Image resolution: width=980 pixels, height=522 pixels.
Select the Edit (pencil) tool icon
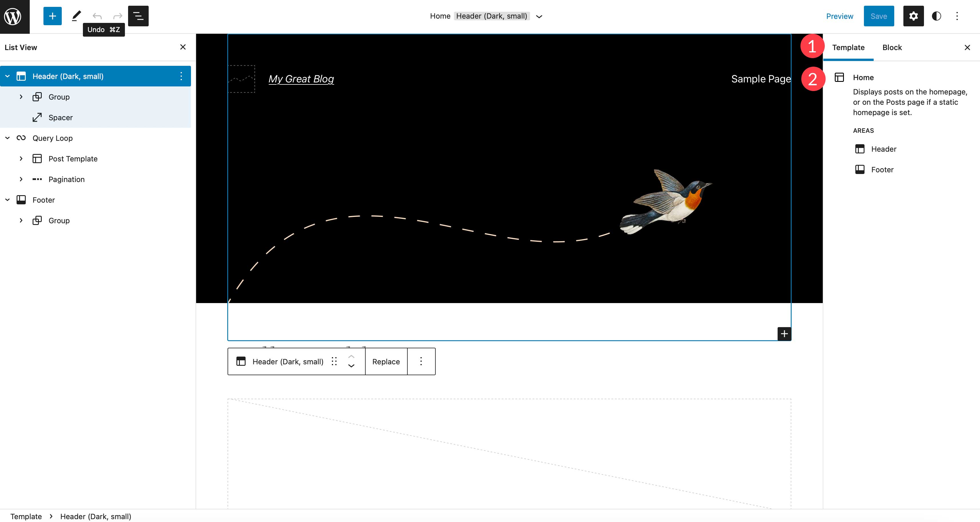(x=75, y=16)
